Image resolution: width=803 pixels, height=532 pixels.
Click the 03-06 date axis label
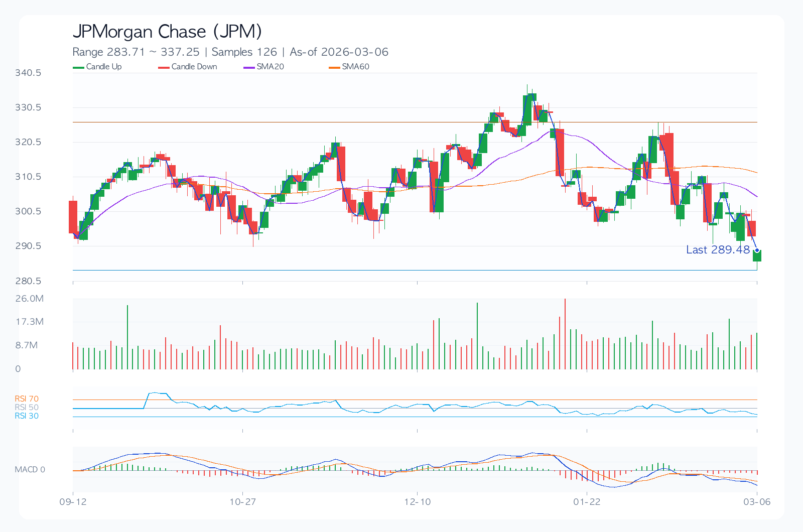tap(757, 502)
